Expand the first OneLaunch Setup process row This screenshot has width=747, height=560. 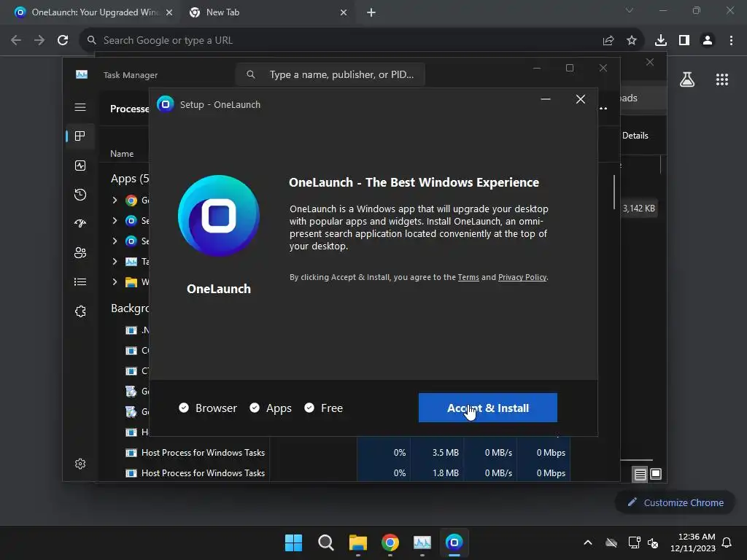click(x=115, y=220)
